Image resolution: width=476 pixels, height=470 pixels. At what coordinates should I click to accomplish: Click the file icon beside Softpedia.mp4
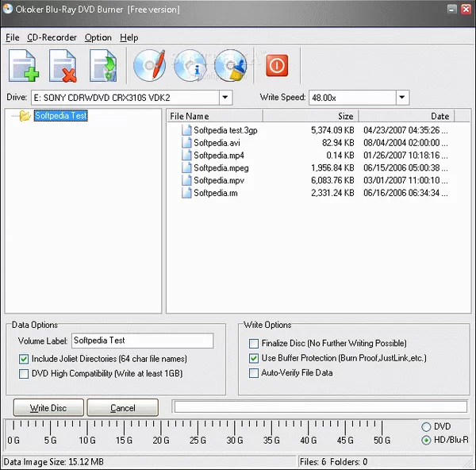tap(186, 156)
